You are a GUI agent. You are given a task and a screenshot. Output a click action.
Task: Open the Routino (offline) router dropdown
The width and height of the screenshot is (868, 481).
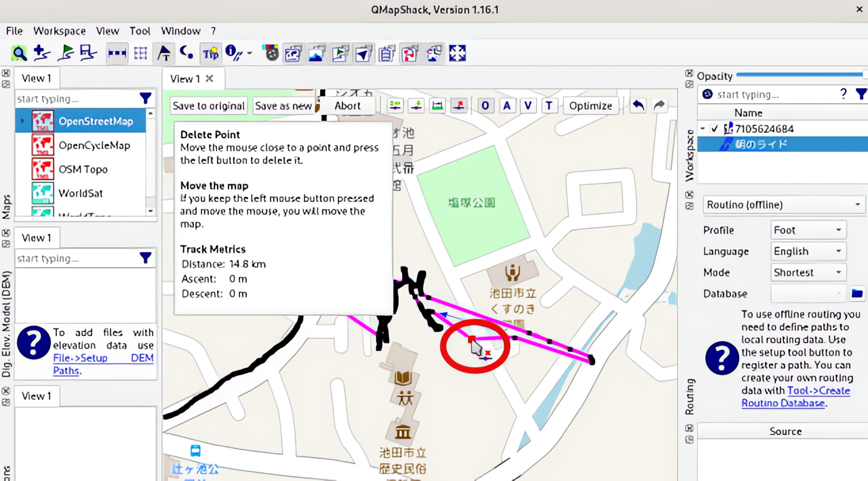(784, 205)
